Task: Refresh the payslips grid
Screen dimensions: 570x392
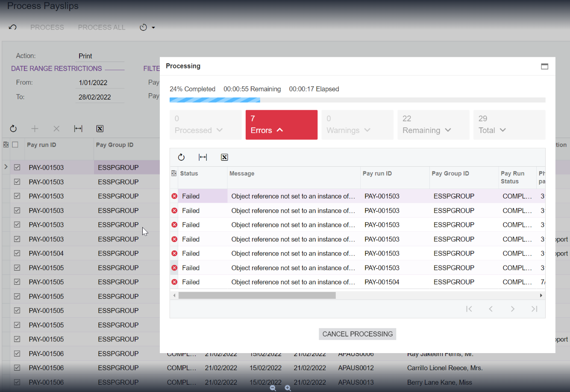Action: (13, 128)
